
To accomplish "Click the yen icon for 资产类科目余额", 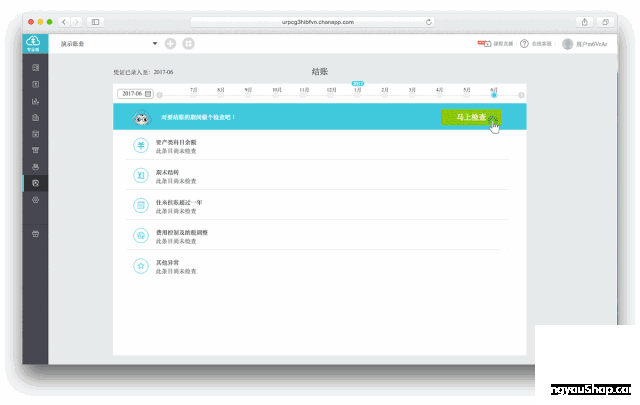I will pyautogui.click(x=141, y=145).
